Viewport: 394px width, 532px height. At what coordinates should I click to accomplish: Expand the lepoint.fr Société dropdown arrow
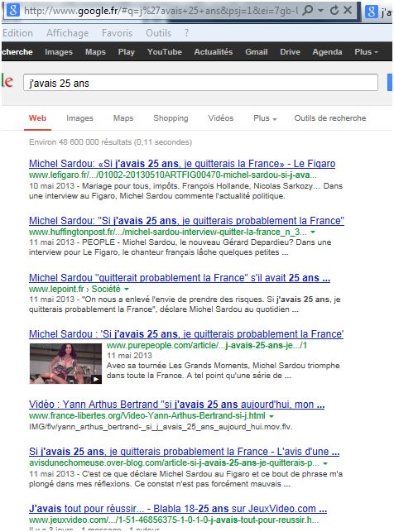point(127,289)
